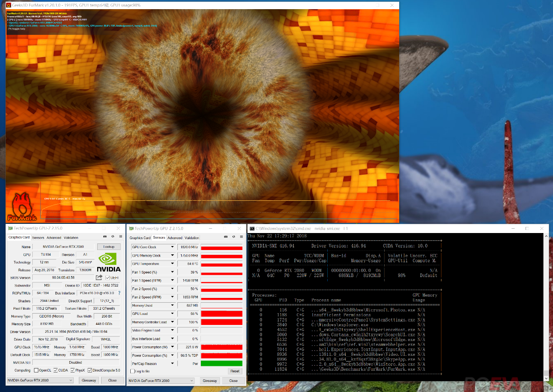The height and width of the screenshot is (392, 553).
Task: Click the Lookup button
Action: 109,247
